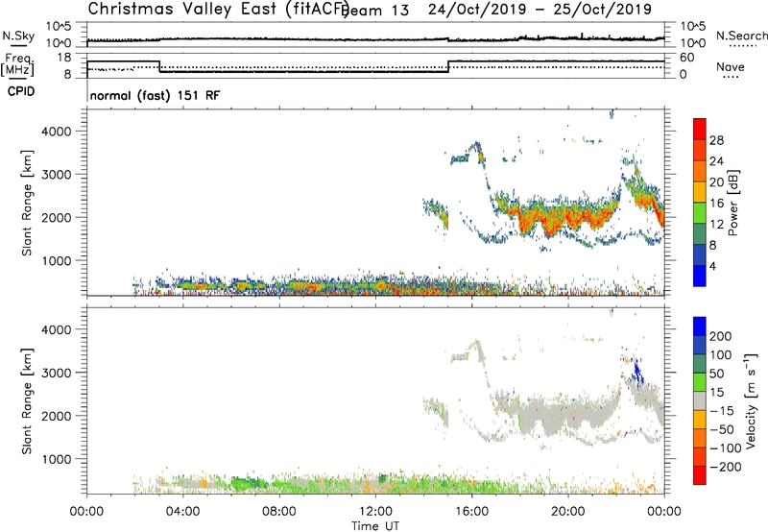Click the velocity colorbar segment between 15 and 50
768x532 pixels.
click(700, 382)
